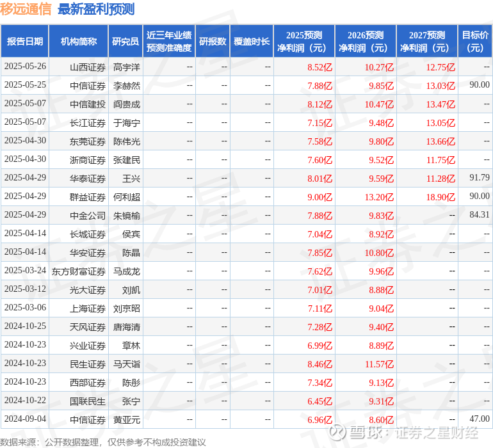The height and width of the screenshot is (448, 493).
Task: Click the 2024-10-25 date cell
Action: (x=25, y=326)
